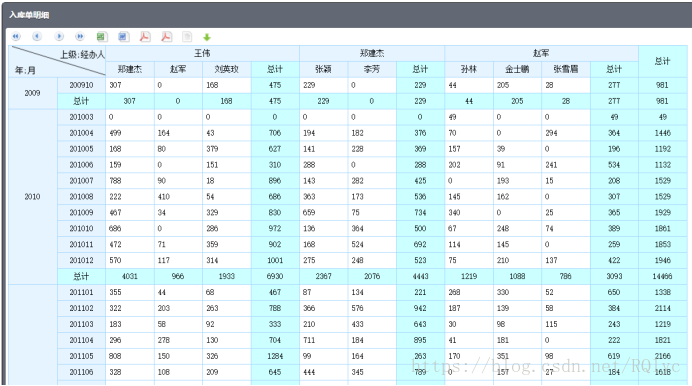
Task: Click the grand total value 14466
Action: click(662, 276)
